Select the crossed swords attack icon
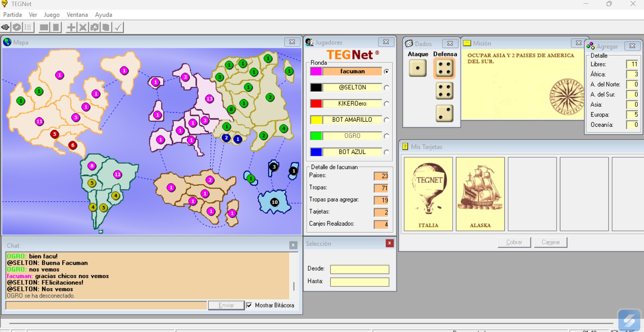 pos(83,27)
